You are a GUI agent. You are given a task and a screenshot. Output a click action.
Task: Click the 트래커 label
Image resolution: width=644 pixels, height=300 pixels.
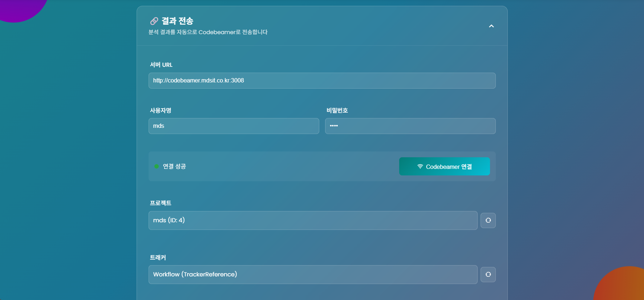(x=158, y=258)
